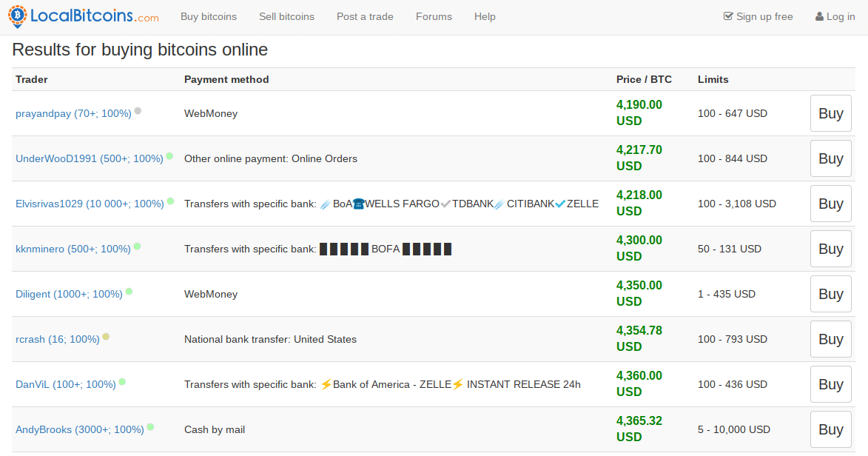Open the Forums page
Viewport: 868px width, 456px height.
[x=434, y=16]
